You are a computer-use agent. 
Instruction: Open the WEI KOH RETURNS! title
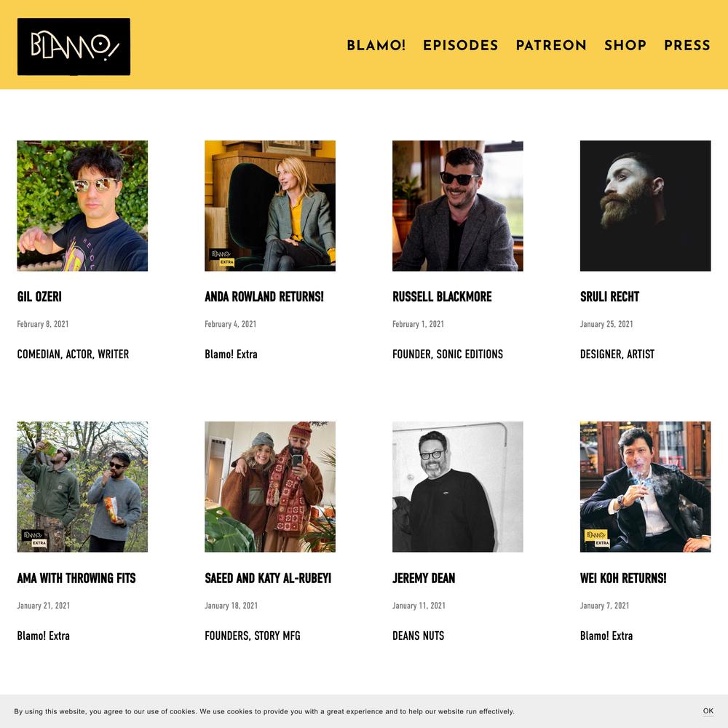[623, 578]
